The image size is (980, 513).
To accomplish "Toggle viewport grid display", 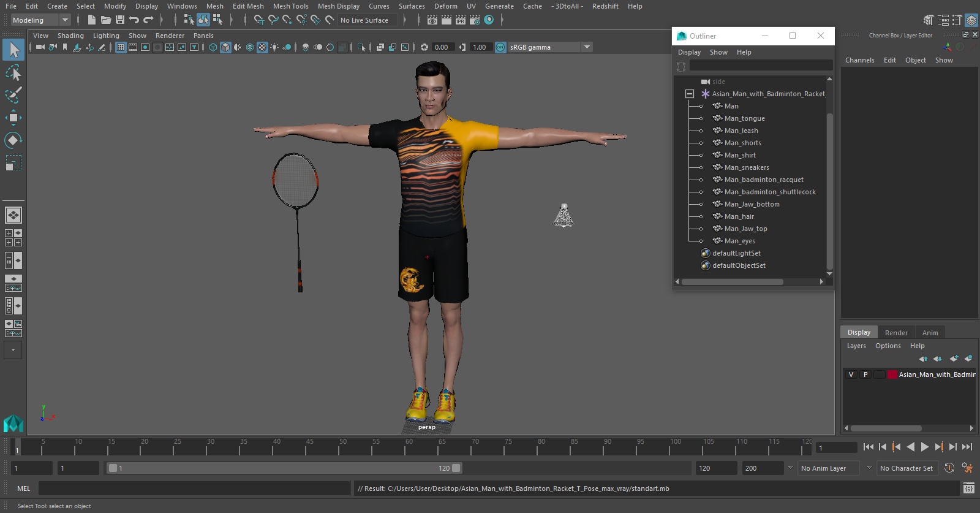I will pos(121,47).
